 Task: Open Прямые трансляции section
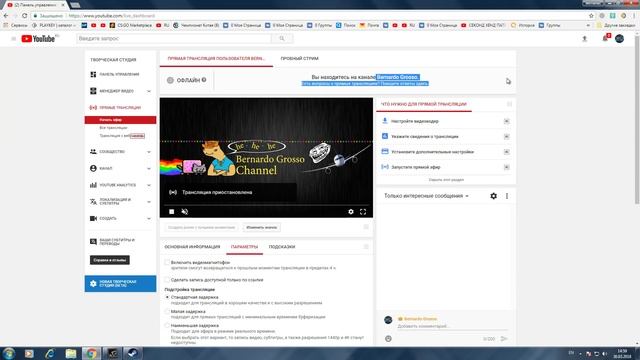pyautogui.click(x=120, y=108)
